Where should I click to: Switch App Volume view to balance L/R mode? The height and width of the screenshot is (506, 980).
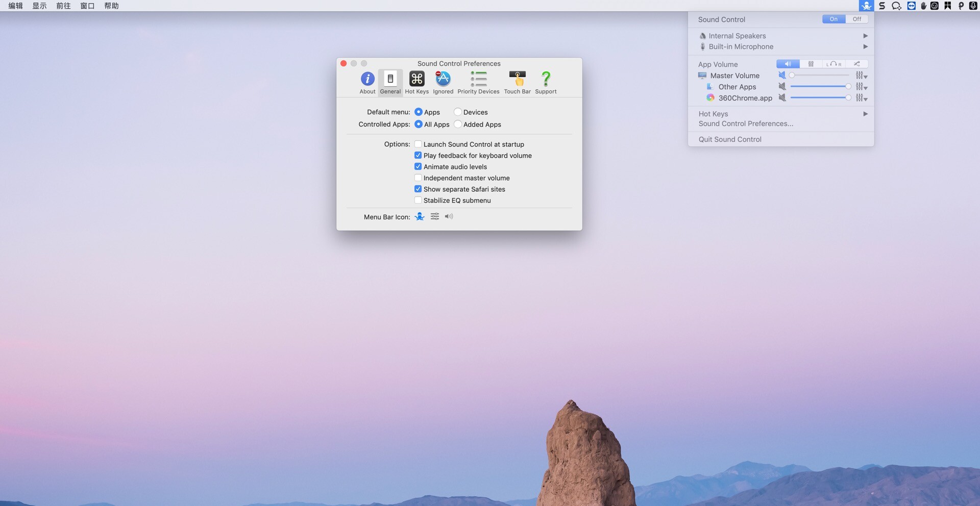(x=834, y=64)
